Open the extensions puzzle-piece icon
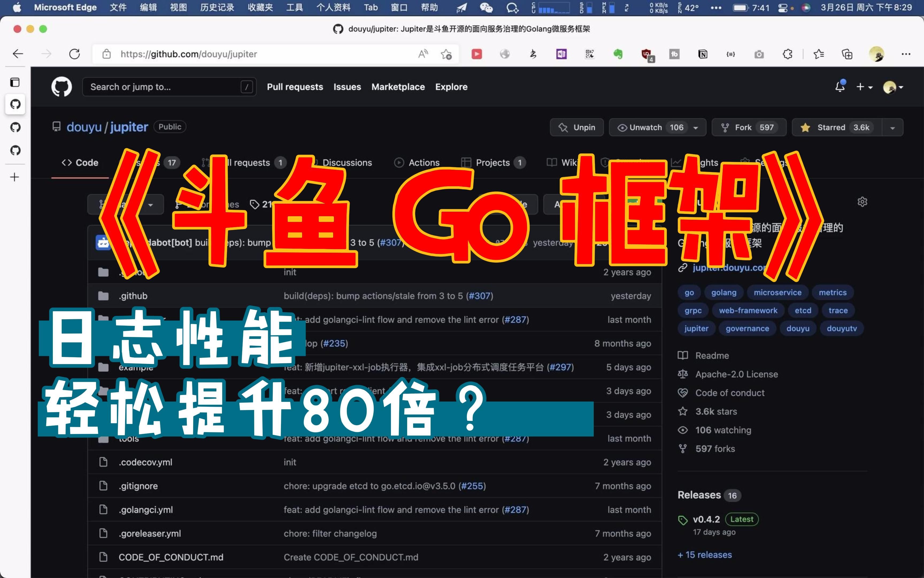Image resolution: width=924 pixels, height=578 pixels. 787,54
